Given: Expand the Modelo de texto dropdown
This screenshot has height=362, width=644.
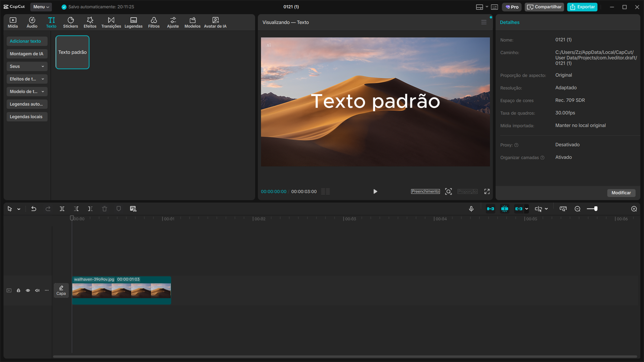Looking at the screenshot, I should coord(27,91).
